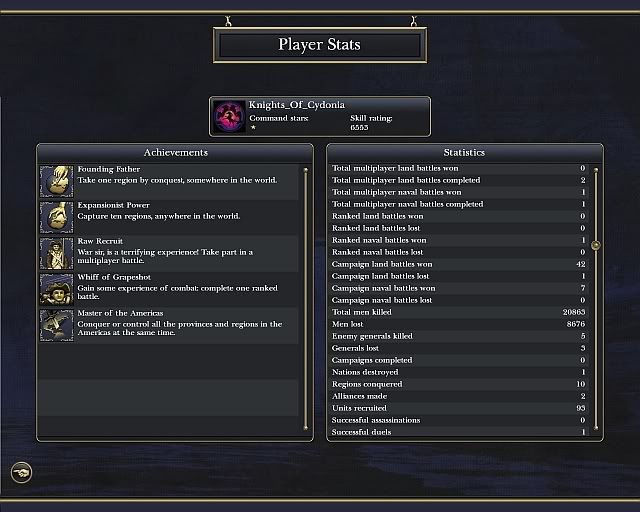Select the Master of the Americas icon
Screen dimensions: 640x512
click(56, 325)
